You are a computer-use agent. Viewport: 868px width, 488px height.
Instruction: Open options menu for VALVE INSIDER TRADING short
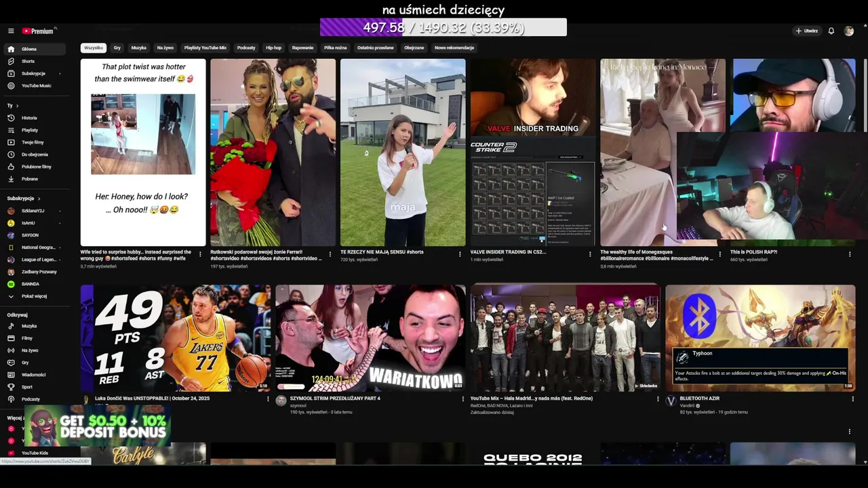pyautogui.click(x=590, y=254)
